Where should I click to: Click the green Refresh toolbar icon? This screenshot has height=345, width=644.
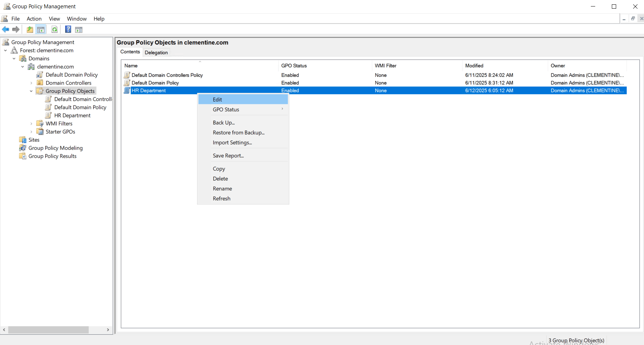[55, 30]
